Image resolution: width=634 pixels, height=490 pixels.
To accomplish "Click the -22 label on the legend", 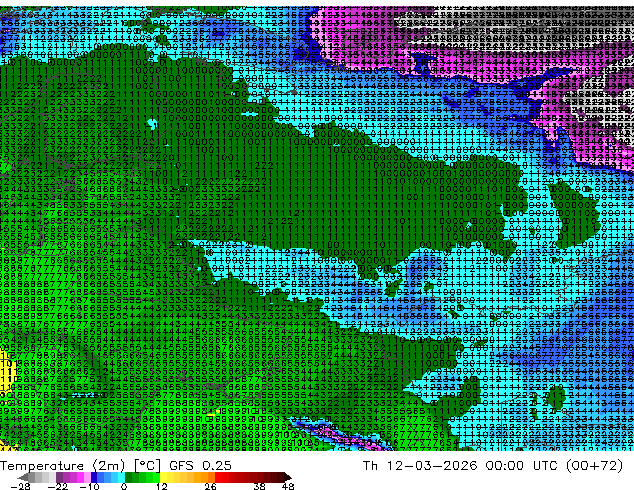I will click(x=58, y=486).
